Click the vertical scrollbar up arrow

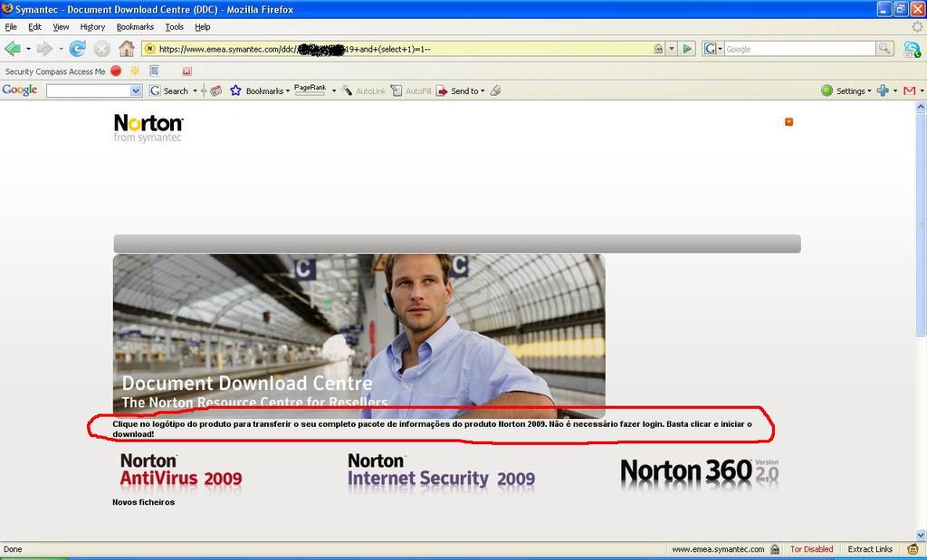921,108
